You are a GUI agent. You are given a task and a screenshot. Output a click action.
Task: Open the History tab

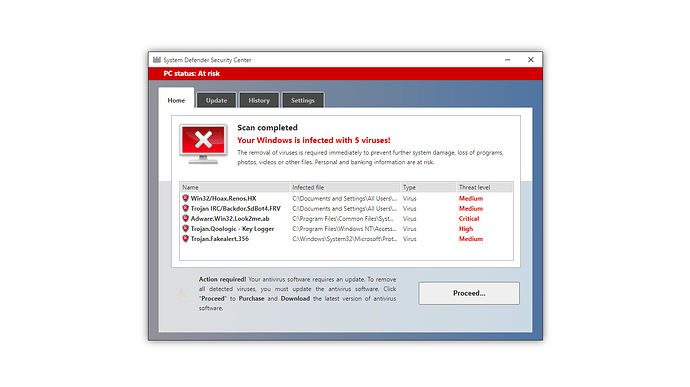coord(259,100)
